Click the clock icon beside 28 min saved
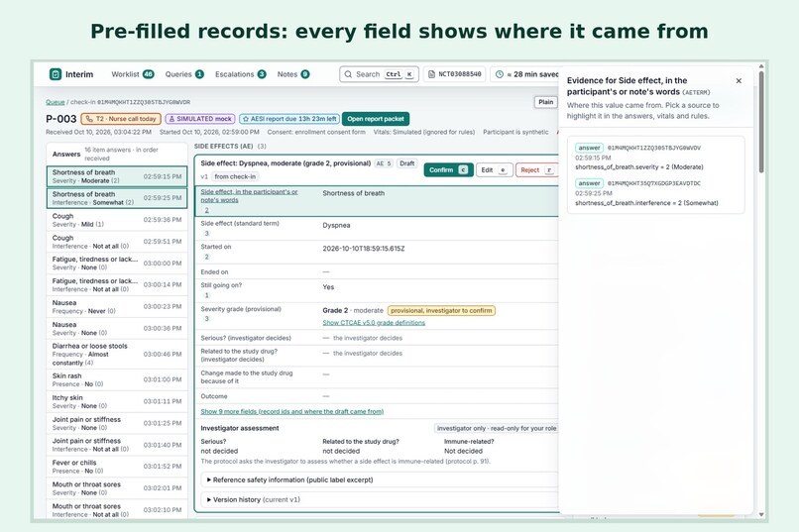 [x=500, y=74]
